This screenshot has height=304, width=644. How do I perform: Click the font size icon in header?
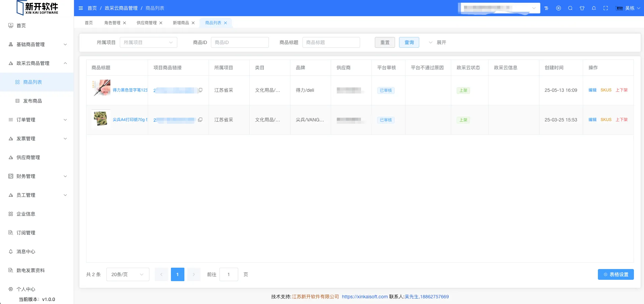pyautogui.click(x=546, y=8)
